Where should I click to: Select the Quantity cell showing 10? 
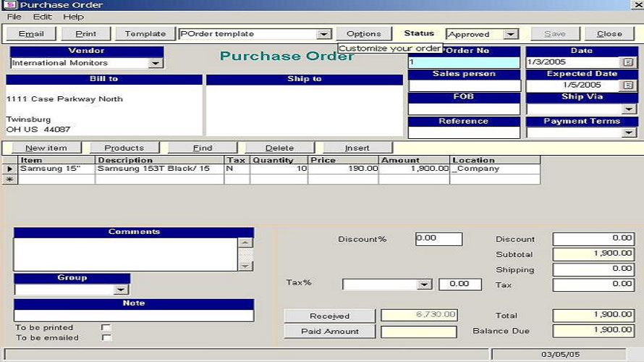(x=279, y=169)
